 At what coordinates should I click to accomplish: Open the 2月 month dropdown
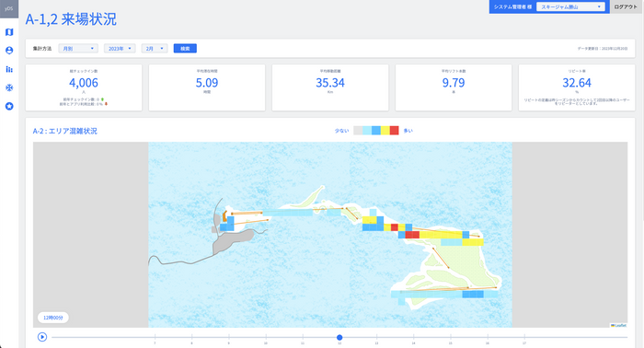(155, 49)
